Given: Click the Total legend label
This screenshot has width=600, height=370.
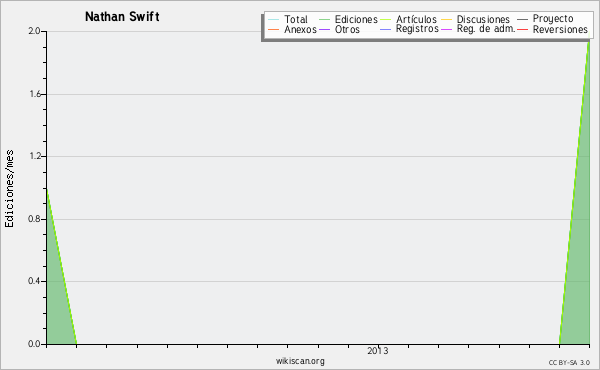Looking at the screenshot, I should (x=296, y=20).
